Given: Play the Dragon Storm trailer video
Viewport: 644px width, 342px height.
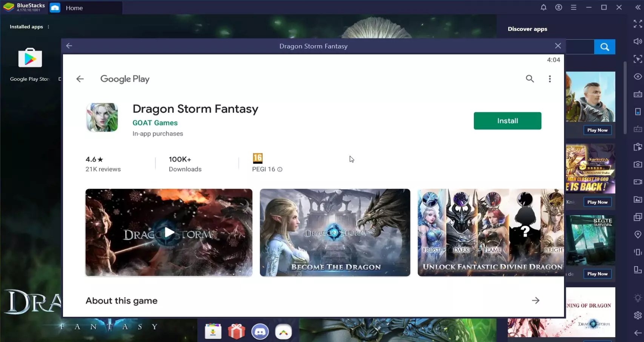Looking at the screenshot, I should (x=169, y=233).
